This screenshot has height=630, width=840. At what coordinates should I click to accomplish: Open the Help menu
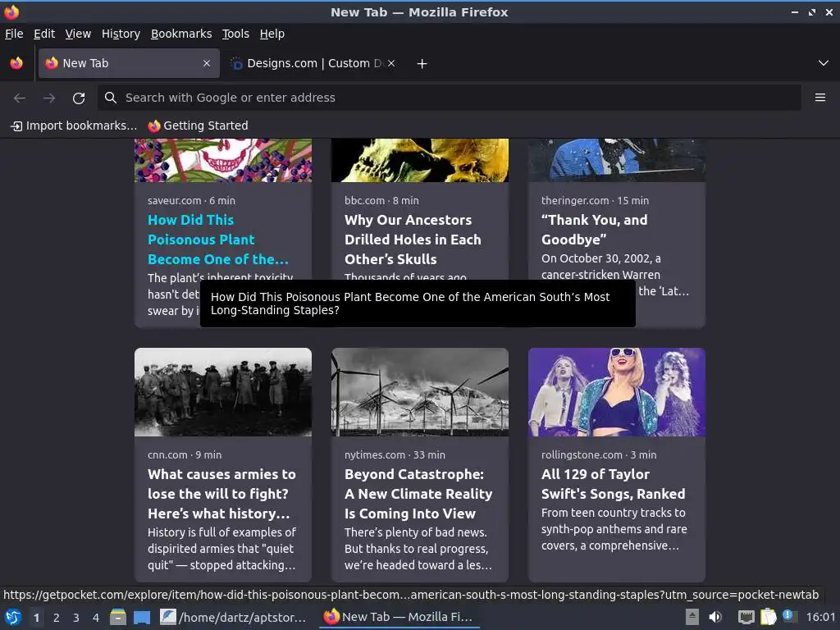272,34
